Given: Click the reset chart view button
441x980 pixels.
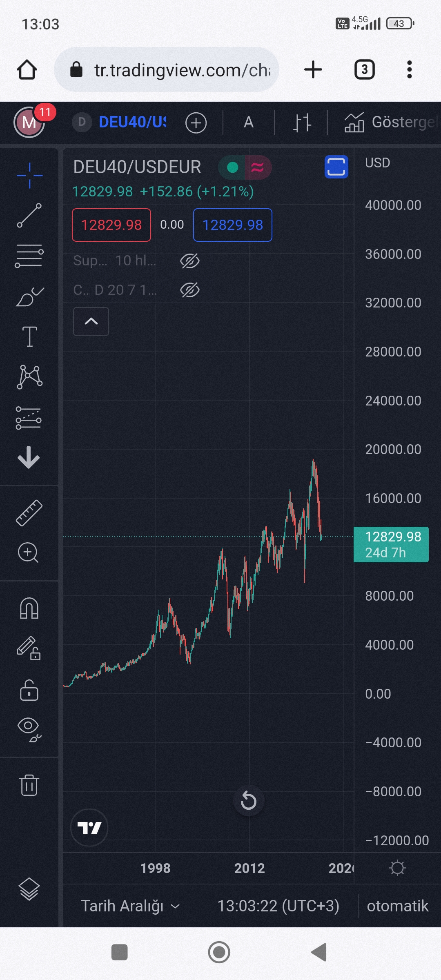Looking at the screenshot, I should click(248, 800).
